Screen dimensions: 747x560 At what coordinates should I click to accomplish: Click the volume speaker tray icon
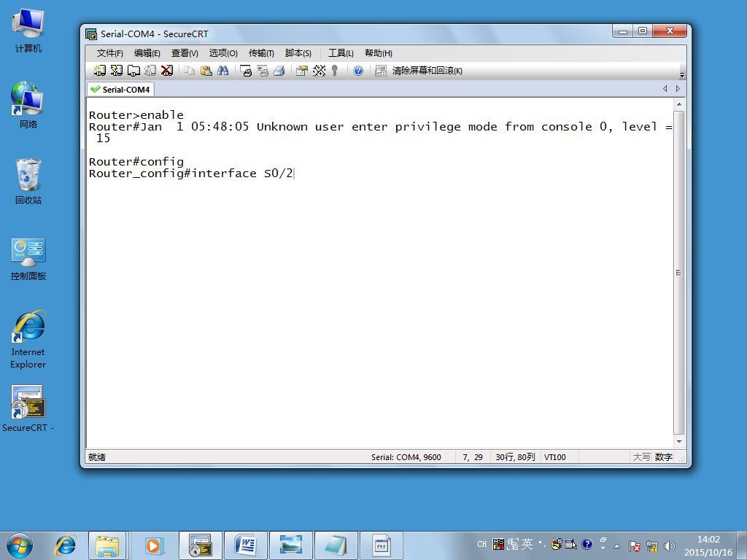pyautogui.click(x=670, y=545)
